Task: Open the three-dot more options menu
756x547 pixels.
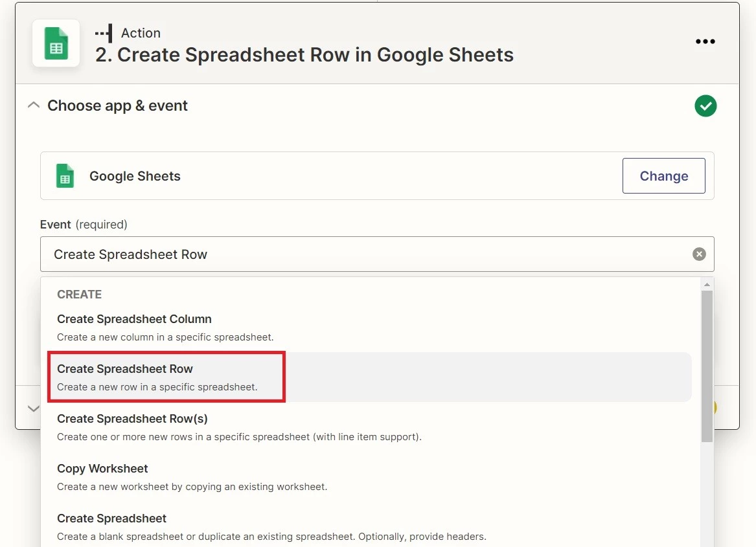Action: [705, 41]
